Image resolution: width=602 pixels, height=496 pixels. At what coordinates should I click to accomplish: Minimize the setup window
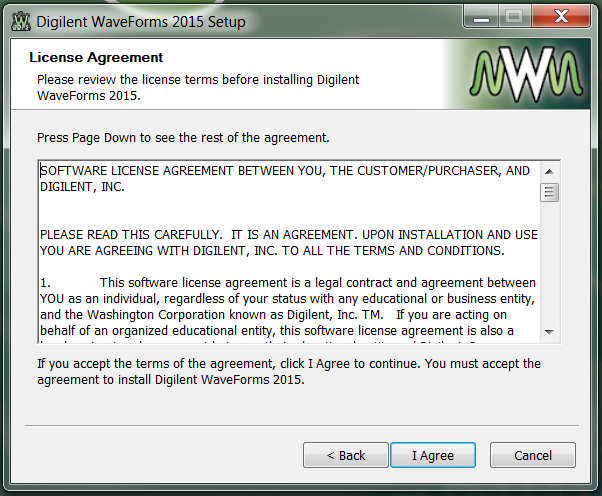coord(481,17)
